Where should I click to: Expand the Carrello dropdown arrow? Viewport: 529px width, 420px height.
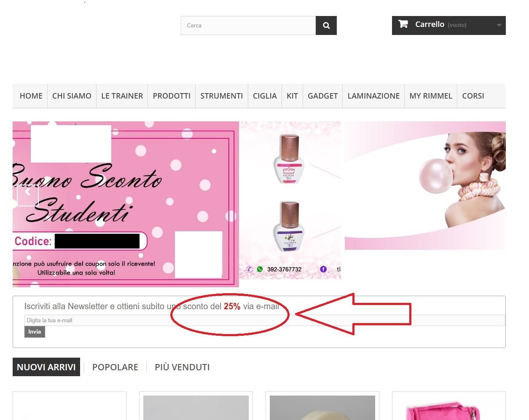tap(499, 25)
